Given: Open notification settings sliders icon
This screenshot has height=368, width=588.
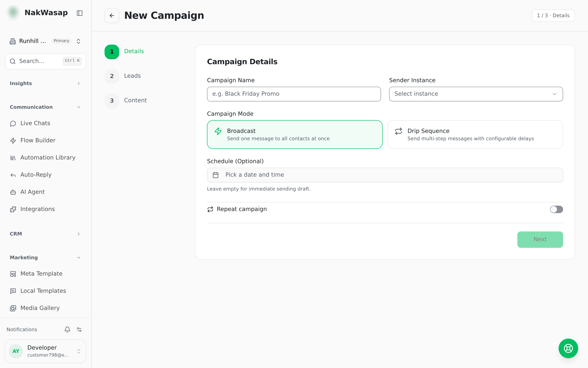Looking at the screenshot, I should point(79,329).
